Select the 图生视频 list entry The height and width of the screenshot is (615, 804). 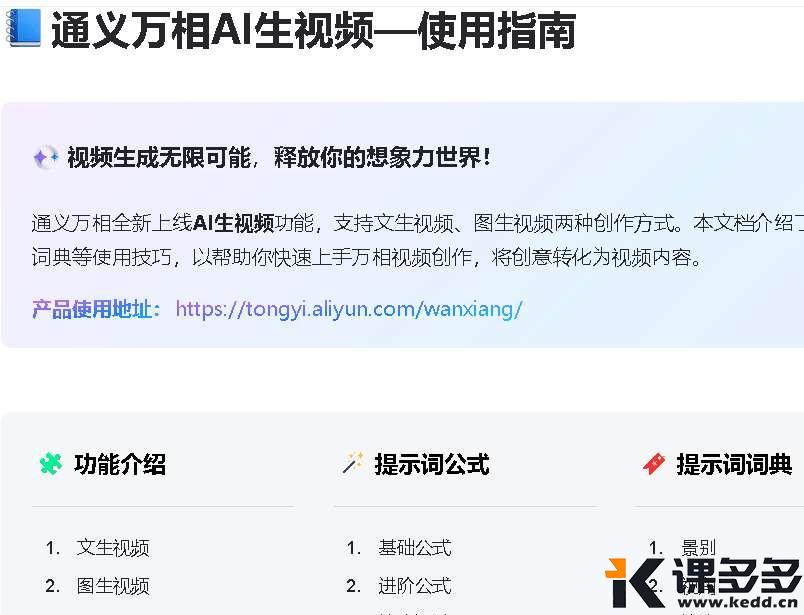[x=111, y=587]
